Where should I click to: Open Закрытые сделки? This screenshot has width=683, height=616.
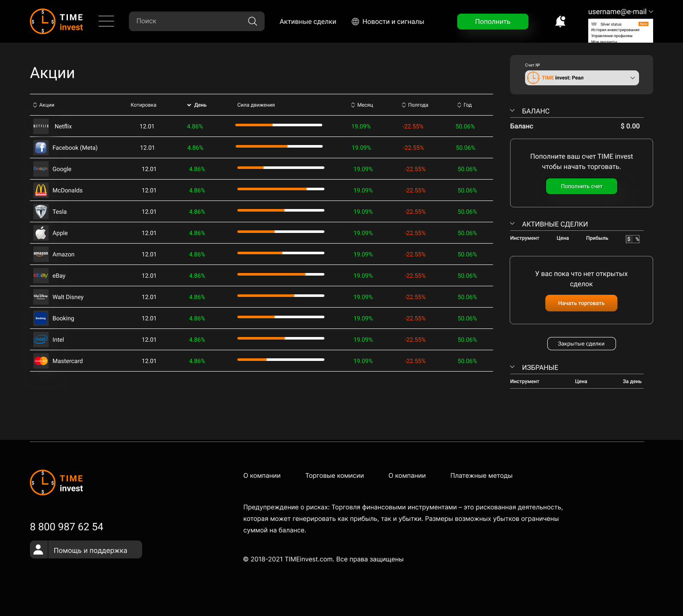581,343
